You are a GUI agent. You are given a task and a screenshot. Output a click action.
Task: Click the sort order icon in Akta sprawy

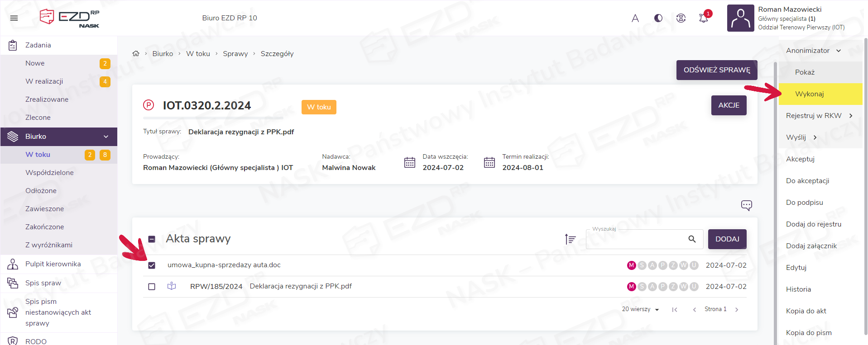click(x=570, y=239)
